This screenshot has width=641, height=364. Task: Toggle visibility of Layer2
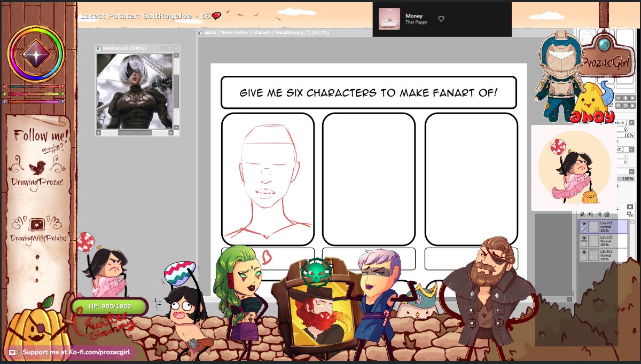[x=584, y=238]
